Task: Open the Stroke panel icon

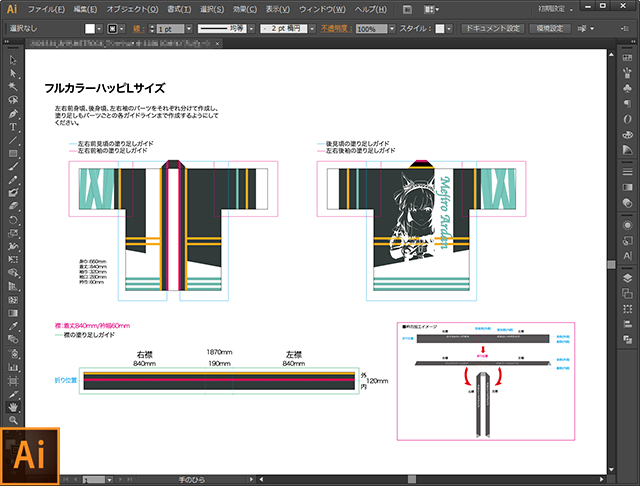Action: click(625, 171)
